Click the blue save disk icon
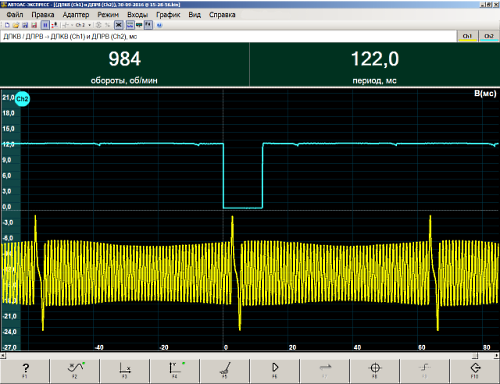 [x=25, y=25]
